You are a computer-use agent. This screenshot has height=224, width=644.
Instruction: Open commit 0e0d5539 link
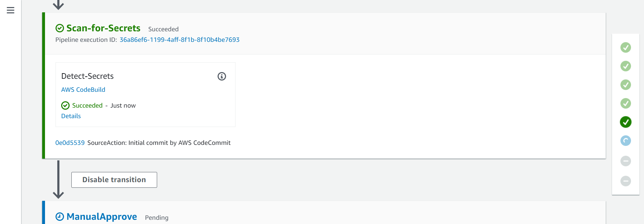(x=70, y=143)
